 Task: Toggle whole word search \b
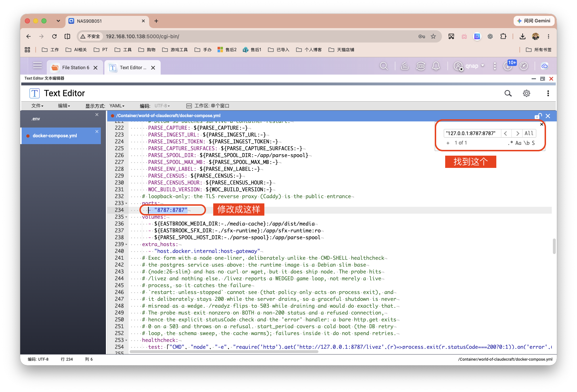[527, 143]
